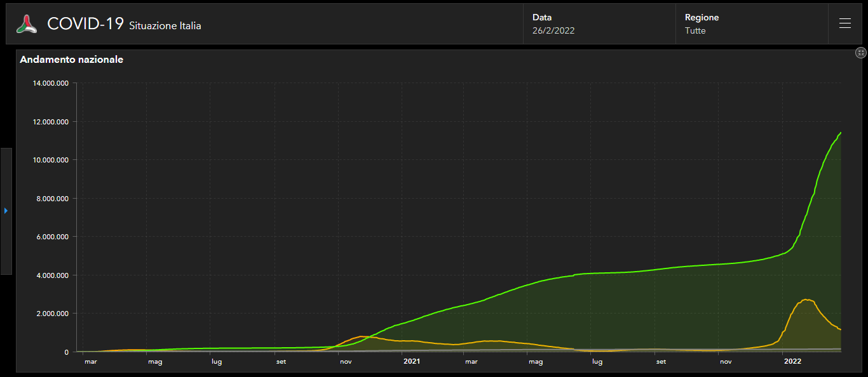This screenshot has width=868, height=377.
Task: Click the 2021 label on the time axis
Action: (412, 362)
